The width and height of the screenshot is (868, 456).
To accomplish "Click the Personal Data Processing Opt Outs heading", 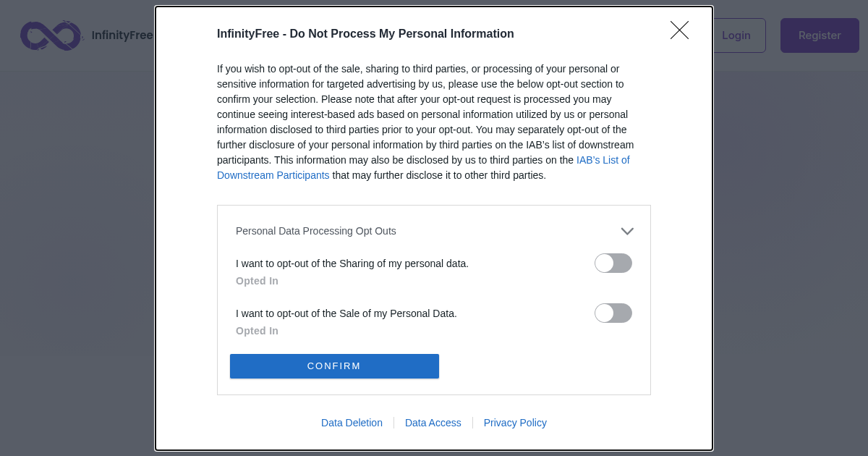I will pyautogui.click(x=316, y=231).
